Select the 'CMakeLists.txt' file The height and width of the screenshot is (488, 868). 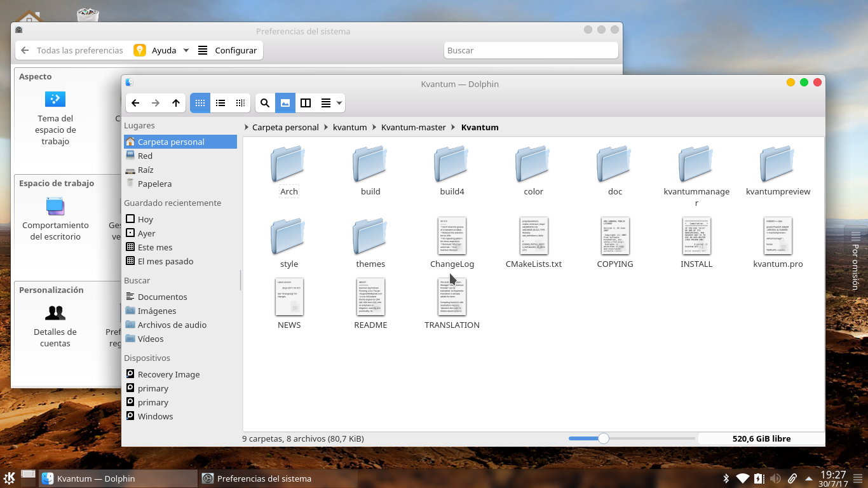[533, 243]
